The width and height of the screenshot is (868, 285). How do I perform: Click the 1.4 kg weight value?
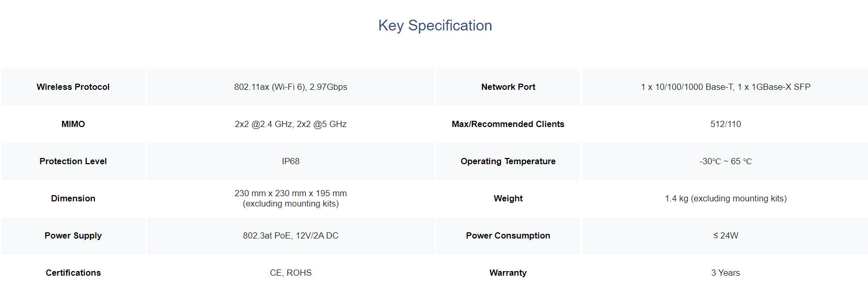[x=676, y=198]
